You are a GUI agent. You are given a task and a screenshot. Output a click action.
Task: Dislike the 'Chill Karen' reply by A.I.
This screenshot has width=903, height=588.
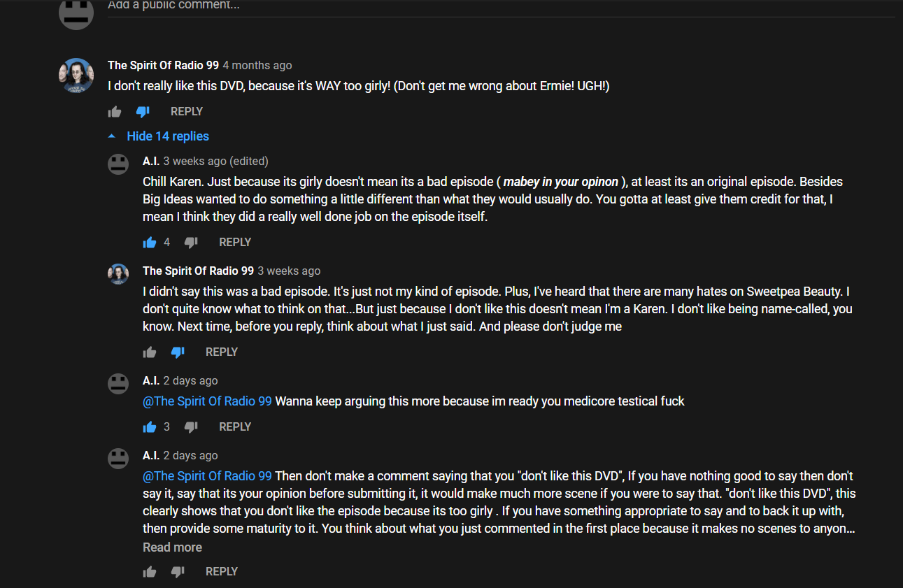[x=191, y=243]
